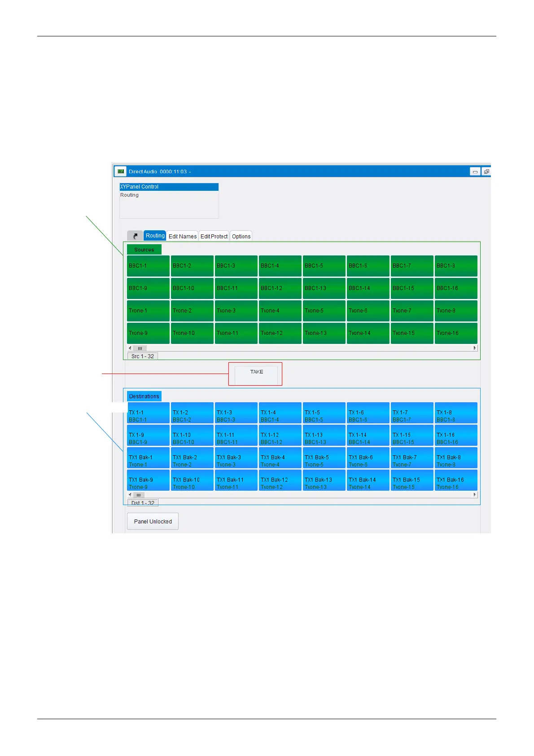Screen dimensions: 534x756
Task: Select destination TX 1-15
Action: pyautogui.click(x=412, y=435)
